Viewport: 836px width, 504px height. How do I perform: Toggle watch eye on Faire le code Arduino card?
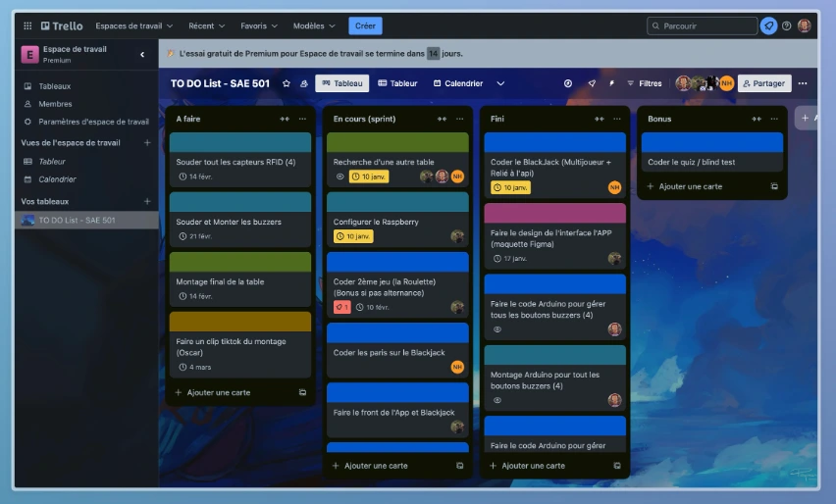pyautogui.click(x=496, y=329)
